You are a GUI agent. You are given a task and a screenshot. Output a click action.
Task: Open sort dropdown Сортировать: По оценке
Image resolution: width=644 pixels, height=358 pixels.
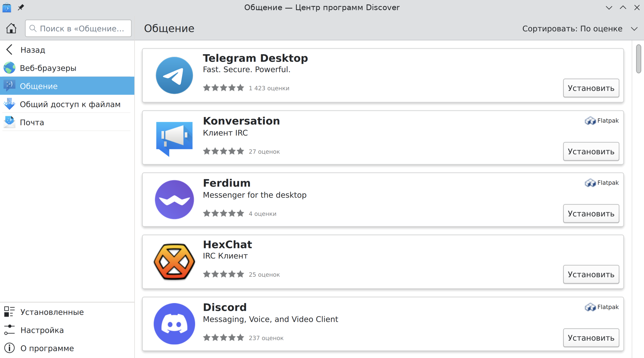[x=580, y=29]
